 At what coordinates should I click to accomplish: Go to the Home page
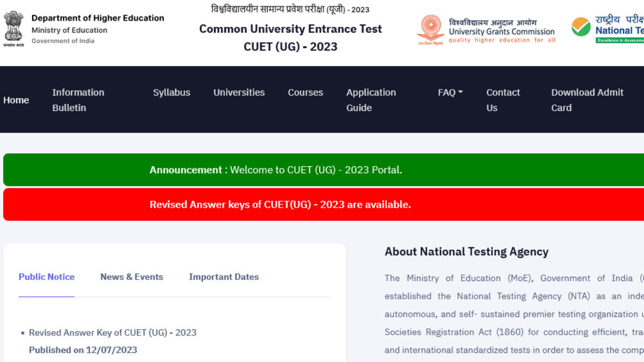16,100
